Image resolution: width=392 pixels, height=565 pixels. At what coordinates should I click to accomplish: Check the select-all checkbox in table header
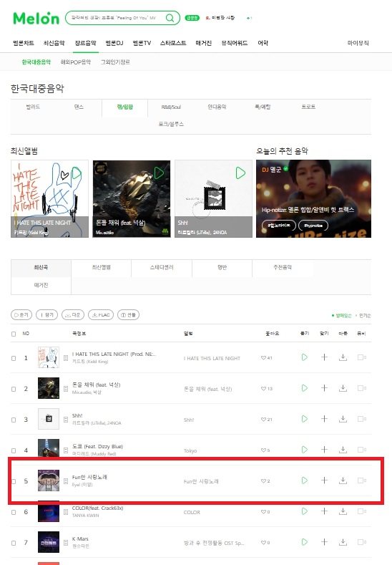[x=14, y=334]
